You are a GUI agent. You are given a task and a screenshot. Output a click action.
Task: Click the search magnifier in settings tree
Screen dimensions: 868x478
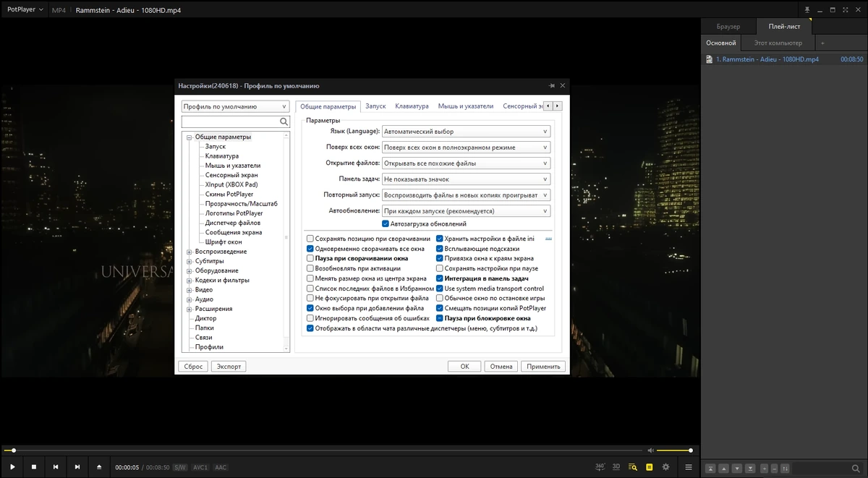click(284, 122)
